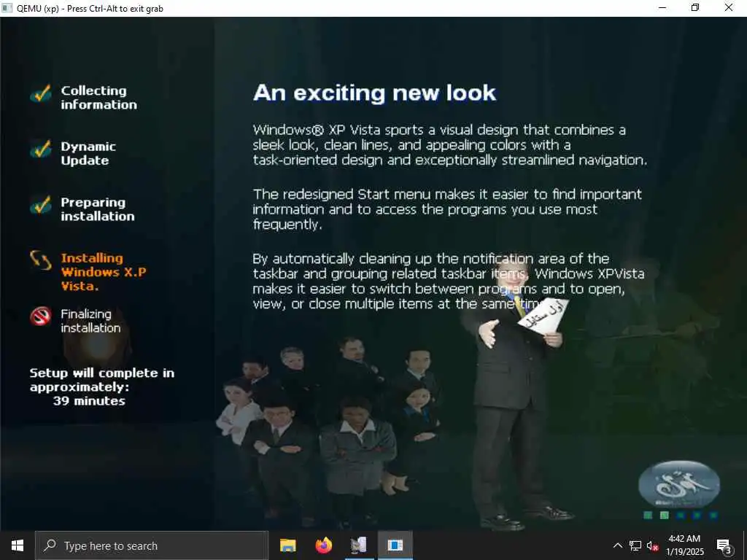Image resolution: width=747 pixels, height=560 pixels.
Task: Click the Dynamic Update step label
Action: point(88,153)
